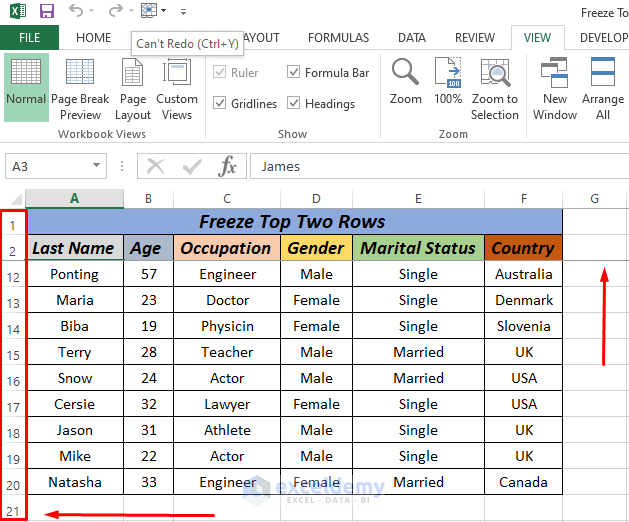629x522 pixels.
Task: Open Custom Views dialog
Action: [x=177, y=87]
